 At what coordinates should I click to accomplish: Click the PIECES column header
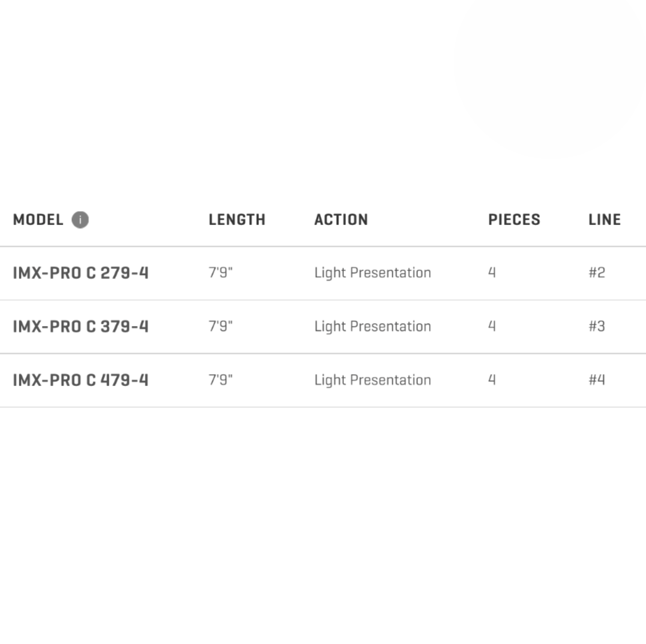[x=514, y=220]
